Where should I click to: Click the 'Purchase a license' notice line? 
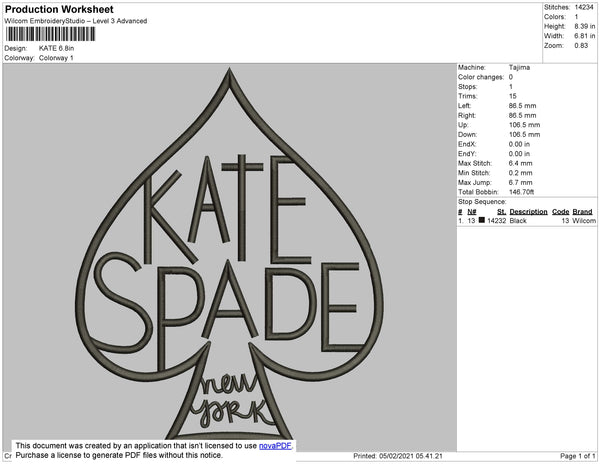[119, 455]
